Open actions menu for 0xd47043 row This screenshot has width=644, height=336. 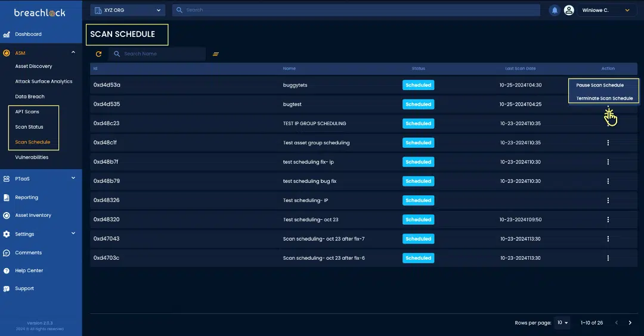[x=608, y=239]
